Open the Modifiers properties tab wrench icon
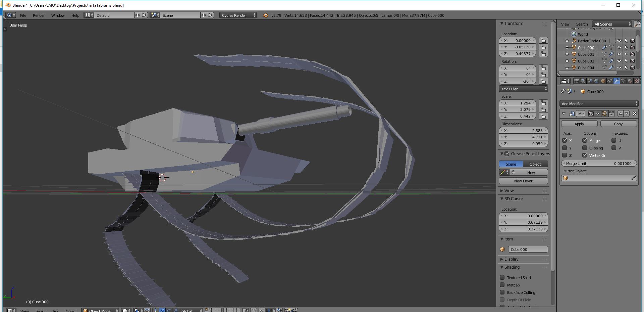The image size is (644, 312). point(616,81)
